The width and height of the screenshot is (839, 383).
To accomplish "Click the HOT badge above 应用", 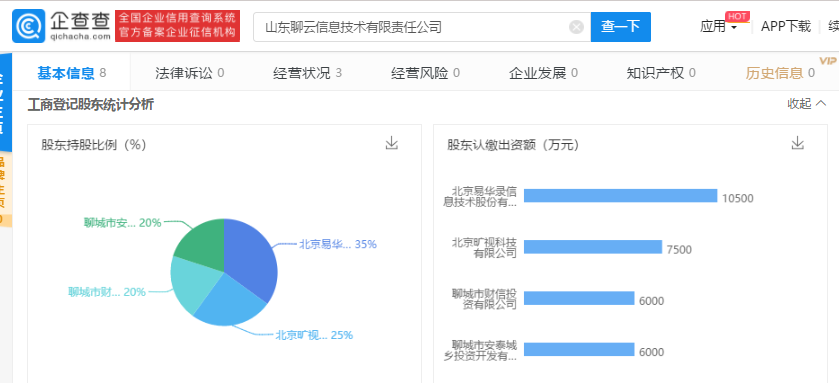I will 737,16.
